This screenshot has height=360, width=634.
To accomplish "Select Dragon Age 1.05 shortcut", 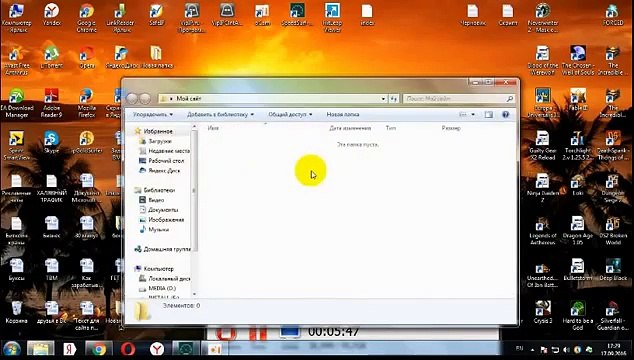I will [x=577, y=231].
